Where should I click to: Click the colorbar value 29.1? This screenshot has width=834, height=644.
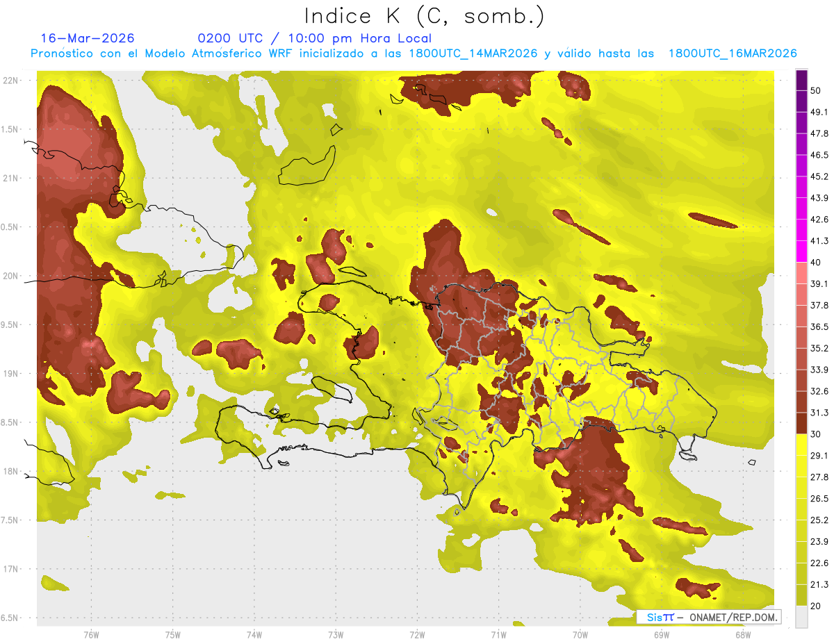coord(819,456)
